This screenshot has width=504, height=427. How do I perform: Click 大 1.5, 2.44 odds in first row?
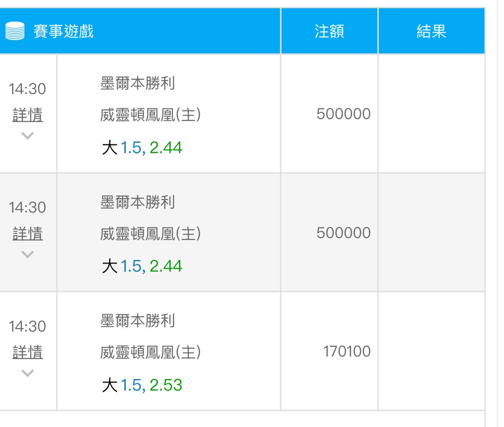coord(142,148)
